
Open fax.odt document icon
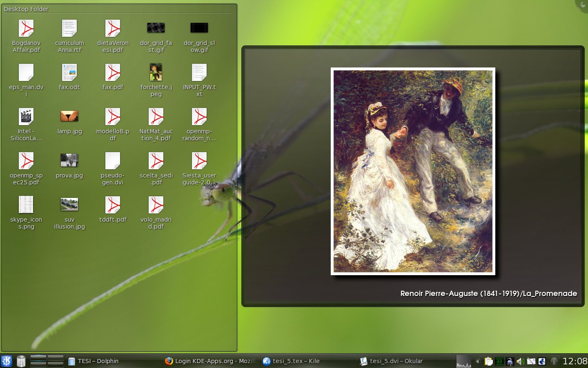69,72
